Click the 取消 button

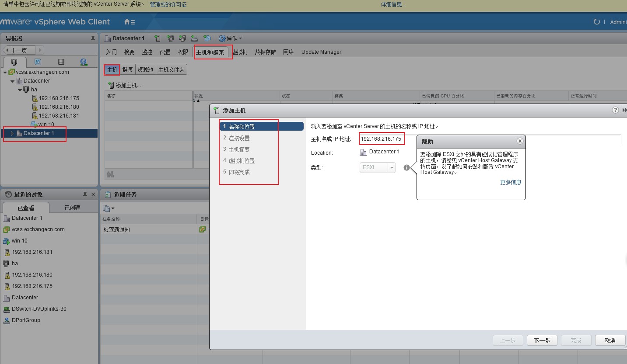tap(610, 340)
